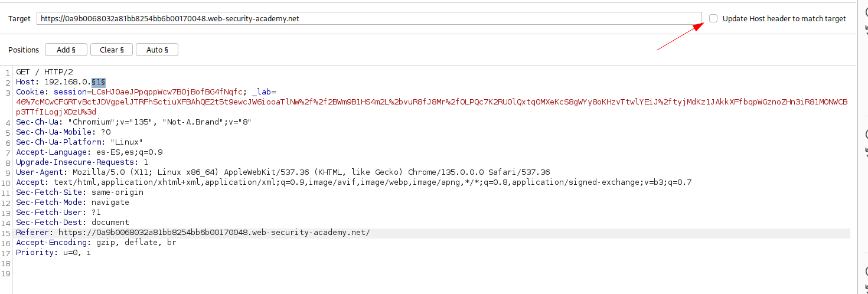The image size is (868, 294).
Task: Click the Sec-Ch-Ua-Mobile: ?0 line
Action: tap(63, 132)
